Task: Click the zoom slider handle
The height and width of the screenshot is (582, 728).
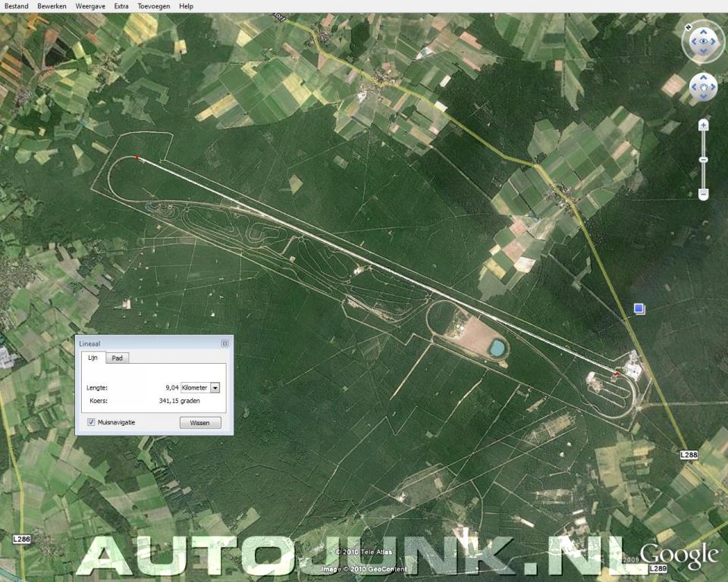Action: pyautogui.click(x=704, y=159)
